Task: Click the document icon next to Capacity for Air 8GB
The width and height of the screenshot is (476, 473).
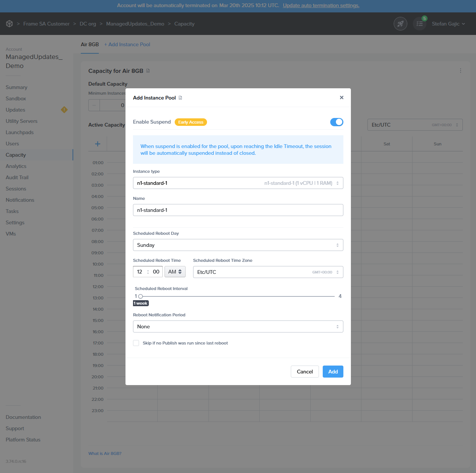Action: tap(148, 71)
